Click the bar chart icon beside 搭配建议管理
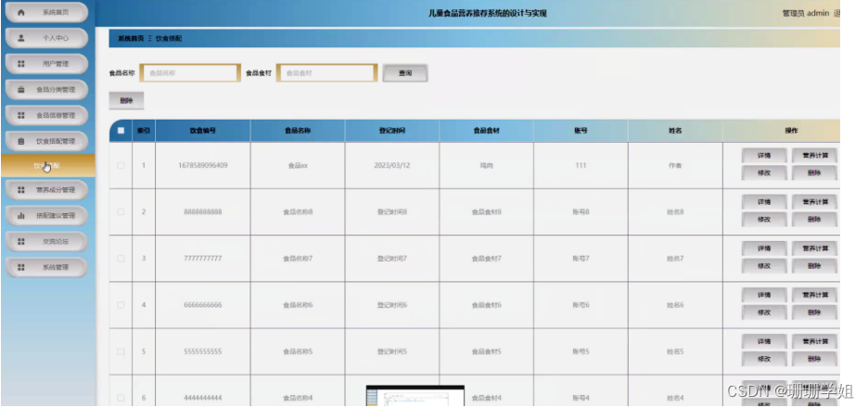This screenshot has width=868, height=408. coord(21,216)
